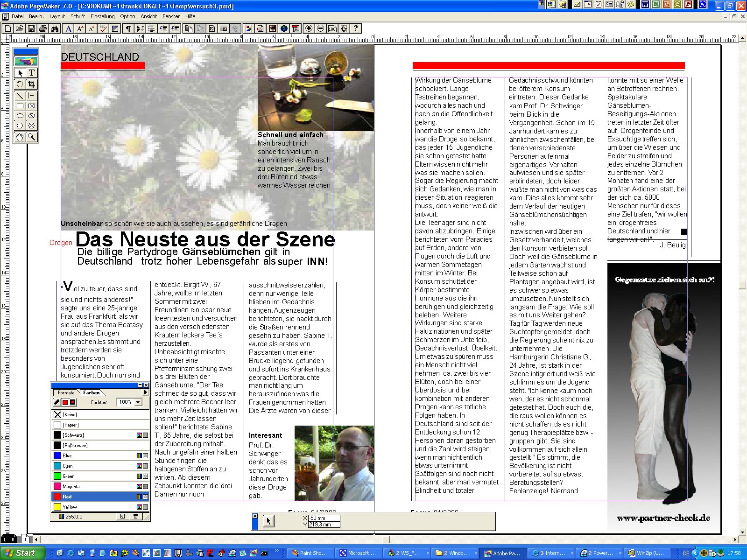Viewport: 747px width, 560px height.
Task: Select the Crop tool
Action: click(x=31, y=84)
